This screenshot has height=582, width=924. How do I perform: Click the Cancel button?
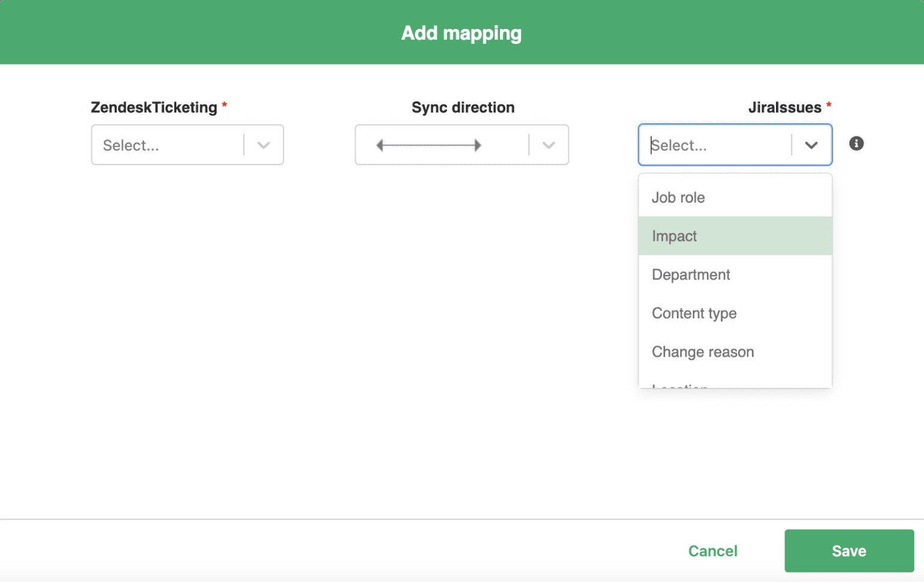712,551
